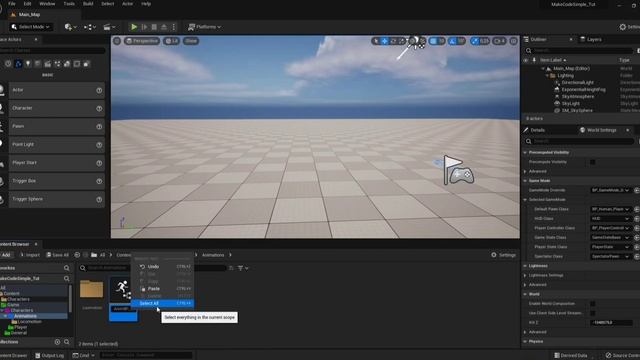Toggle Outliner visibility eye column header
Screen dimensions: 640x360
(x=526, y=60)
